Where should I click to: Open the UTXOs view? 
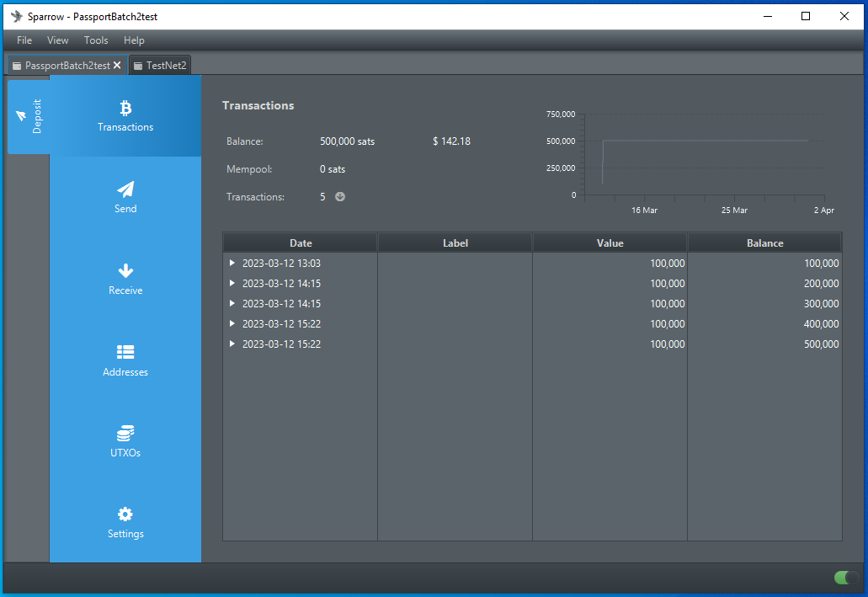(125, 441)
